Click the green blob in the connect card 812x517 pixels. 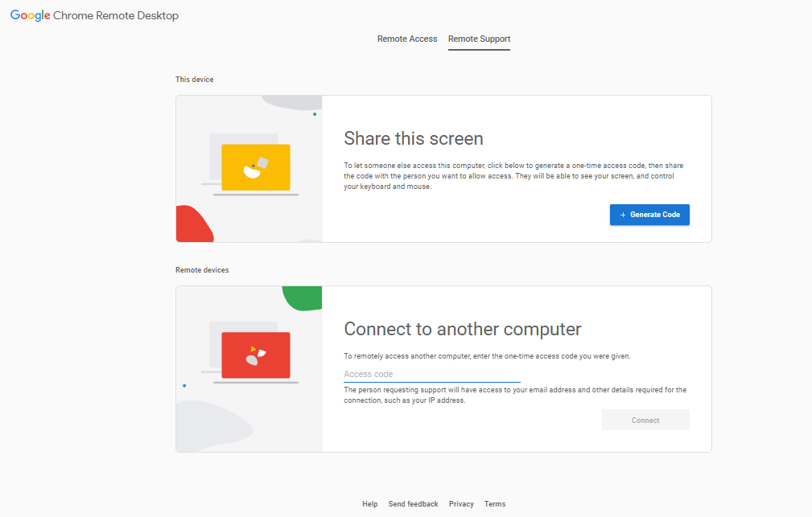click(x=304, y=297)
